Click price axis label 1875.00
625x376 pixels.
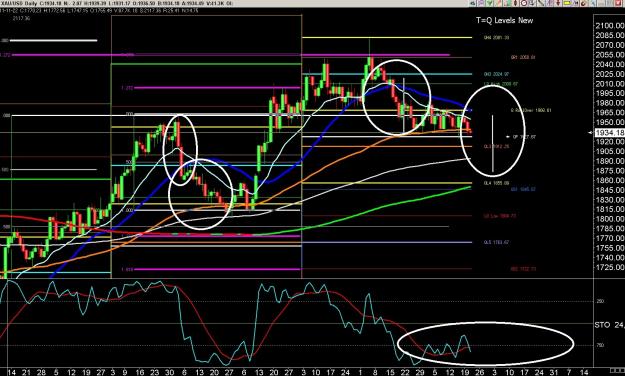[610, 171]
